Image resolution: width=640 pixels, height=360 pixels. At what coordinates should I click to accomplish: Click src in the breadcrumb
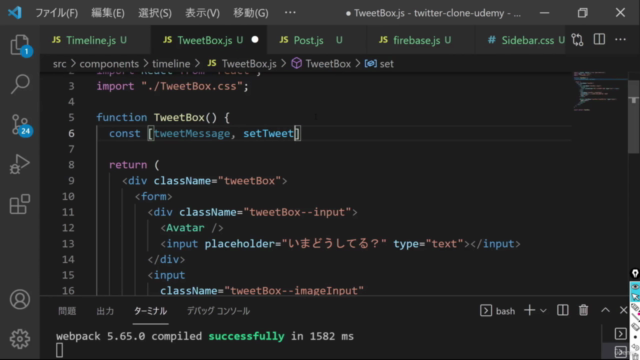tap(59, 64)
